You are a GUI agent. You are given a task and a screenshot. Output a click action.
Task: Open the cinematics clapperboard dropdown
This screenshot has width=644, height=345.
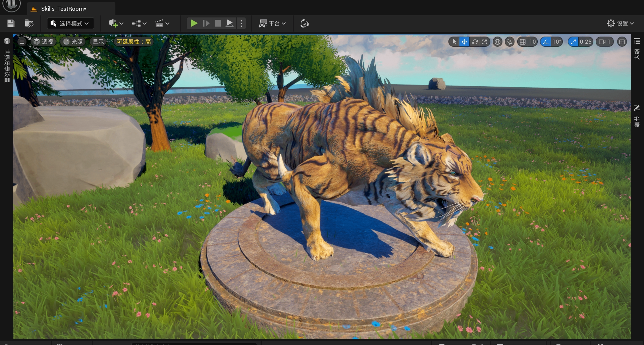[162, 23]
